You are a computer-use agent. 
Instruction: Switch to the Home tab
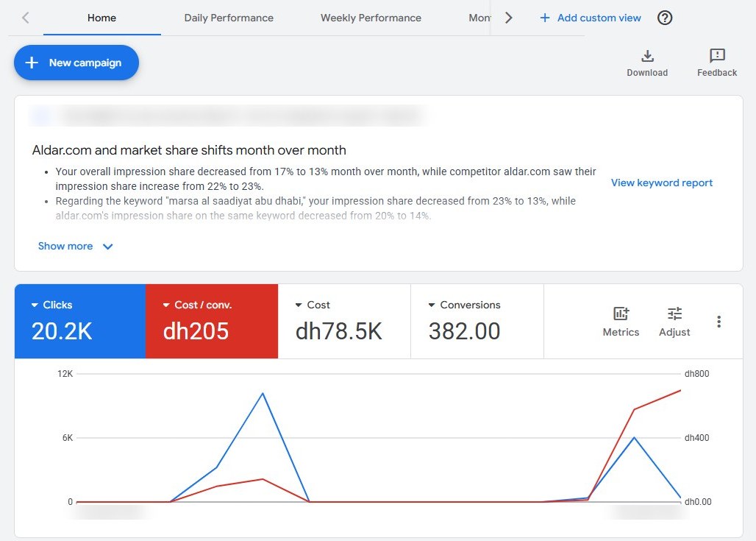click(x=101, y=18)
